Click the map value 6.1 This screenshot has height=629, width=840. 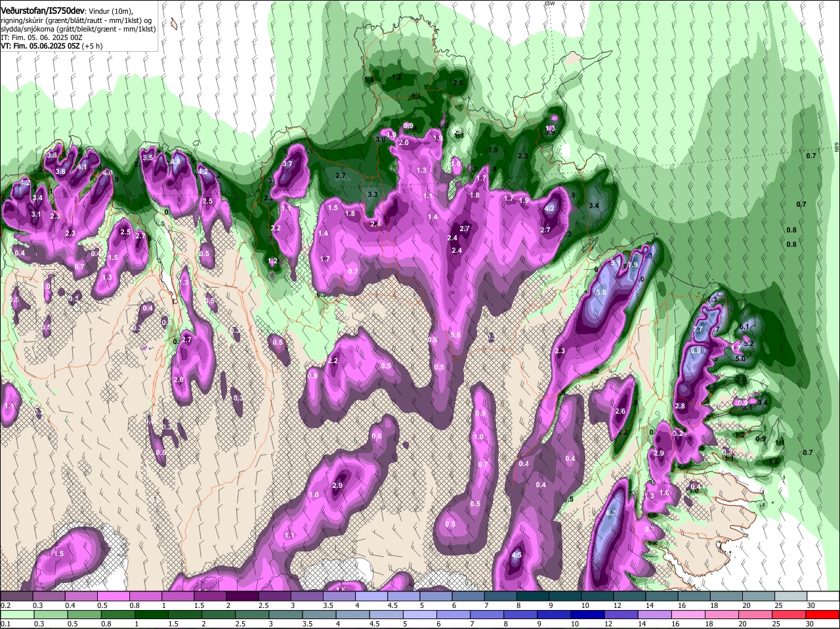pos(744,326)
